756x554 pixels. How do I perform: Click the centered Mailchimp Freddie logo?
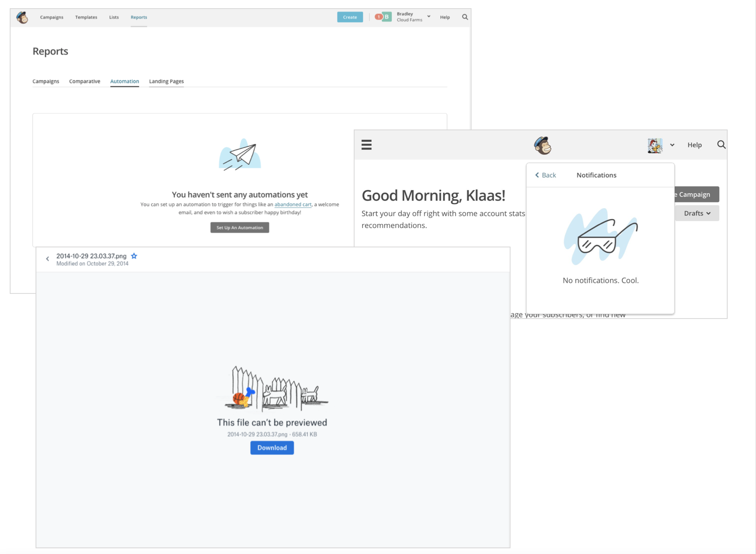coord(542,145)
